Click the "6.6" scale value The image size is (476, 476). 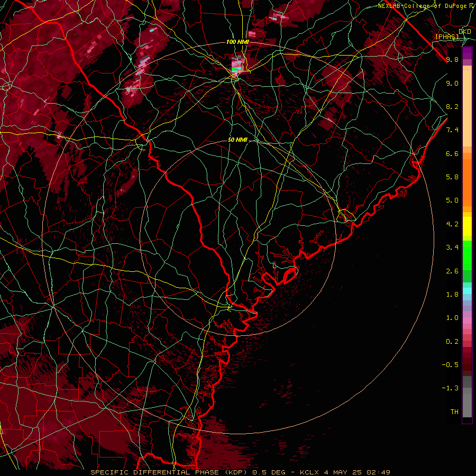click(452, 153)
